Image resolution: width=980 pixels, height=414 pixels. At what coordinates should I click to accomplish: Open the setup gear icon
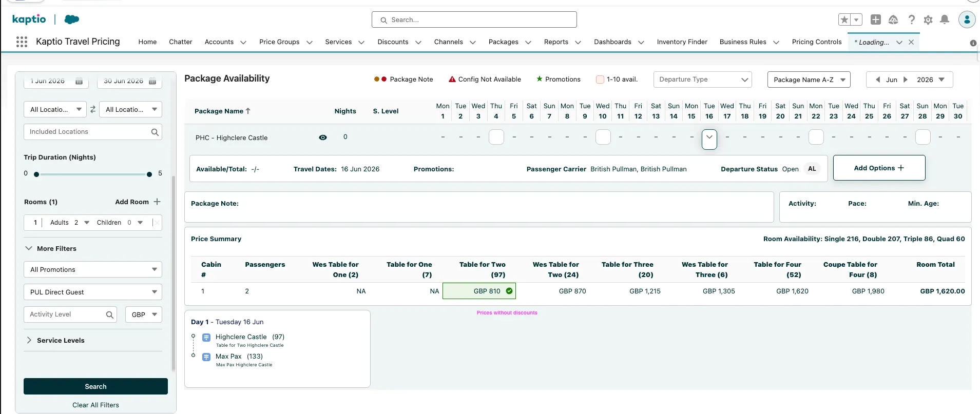pos(928,19)
